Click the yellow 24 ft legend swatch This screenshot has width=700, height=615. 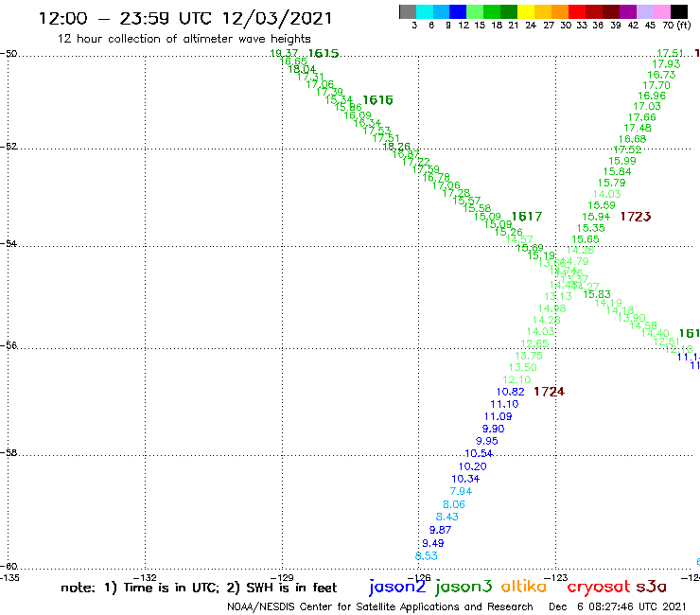(x=526, y=11)
